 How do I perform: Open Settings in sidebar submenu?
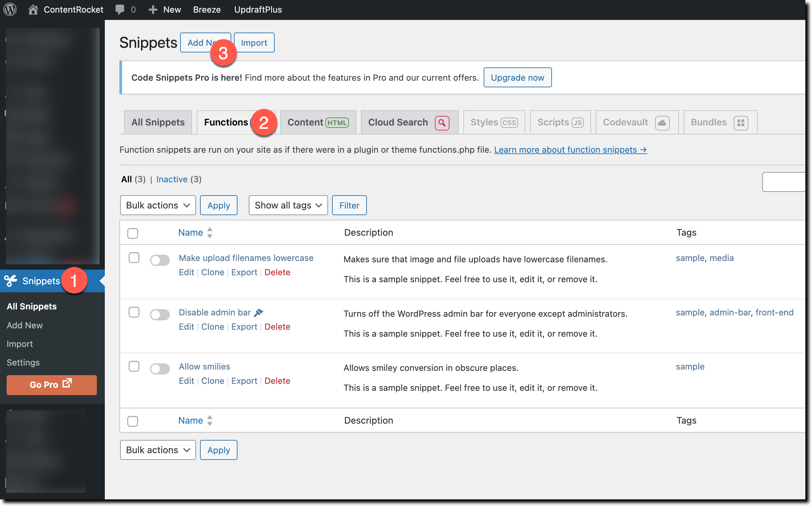click(23, 363)
